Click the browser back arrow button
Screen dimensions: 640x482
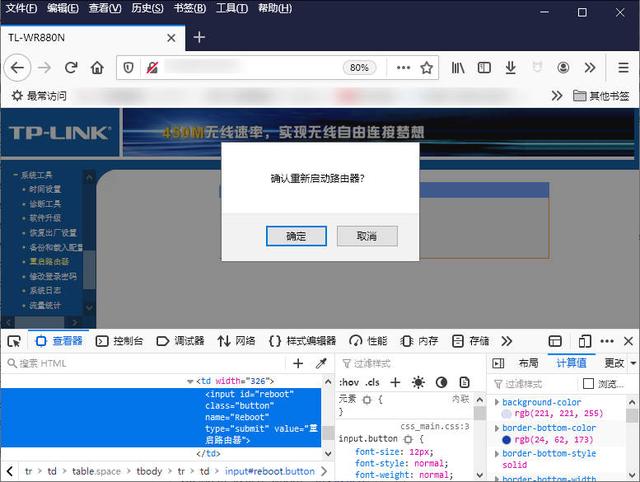pos(17,68)
